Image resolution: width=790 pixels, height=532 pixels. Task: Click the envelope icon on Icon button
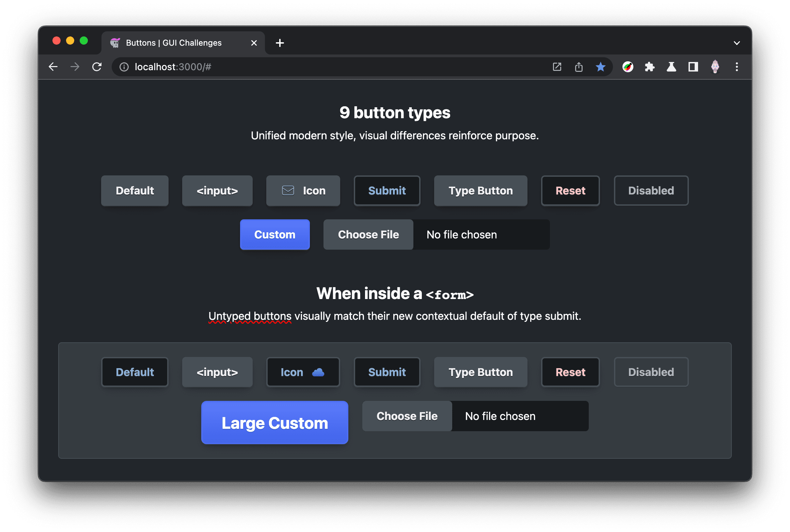coord(288,190)
